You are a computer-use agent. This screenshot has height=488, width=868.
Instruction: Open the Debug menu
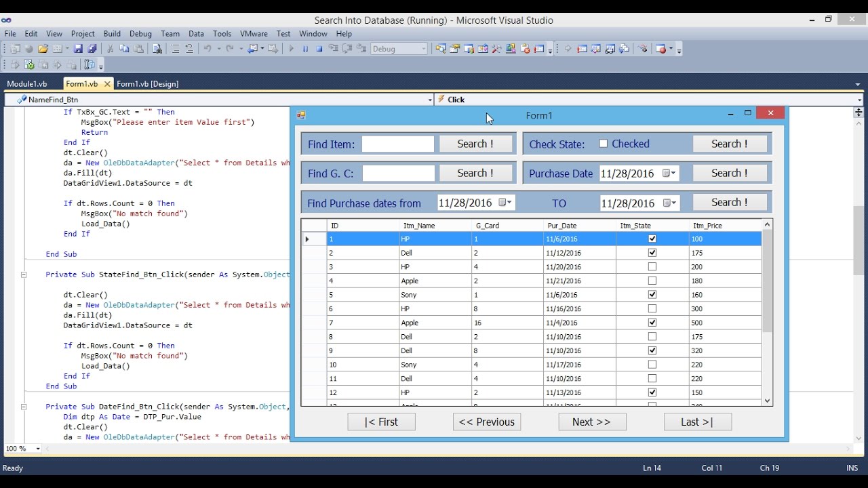tap(140, 34)
